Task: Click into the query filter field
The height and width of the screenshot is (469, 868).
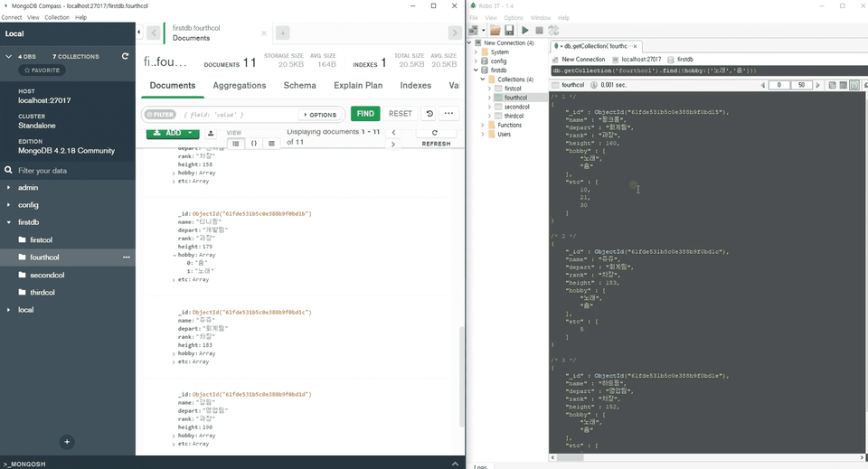Action: click(x=238, y=115)
